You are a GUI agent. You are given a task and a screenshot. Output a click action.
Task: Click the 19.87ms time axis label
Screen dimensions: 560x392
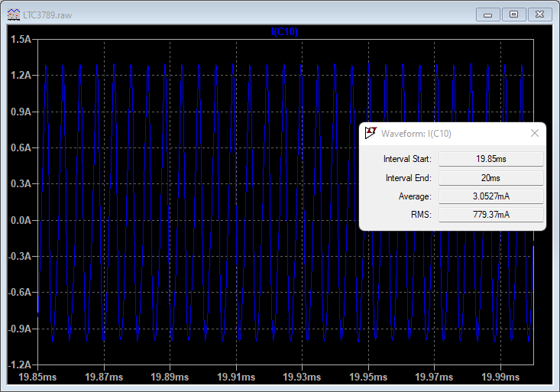pyautogui.click(x=104, y=377)
